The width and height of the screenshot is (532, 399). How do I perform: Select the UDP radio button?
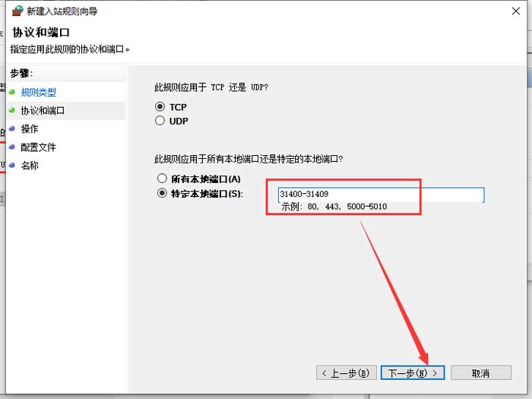tap(160, 121)
